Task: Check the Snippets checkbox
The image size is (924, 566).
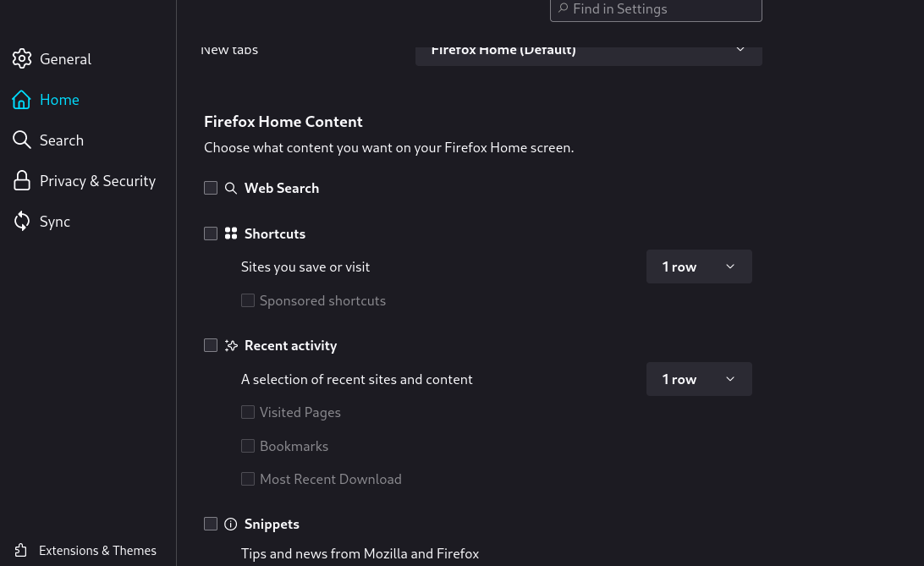Action: tap(211, 524)
